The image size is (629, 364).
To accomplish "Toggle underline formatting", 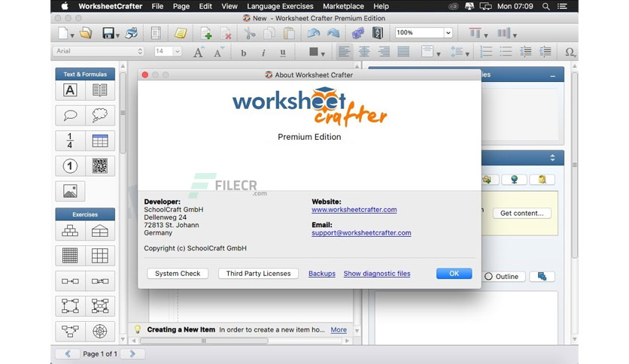I will pyautogui.click(x=283, y=53).
